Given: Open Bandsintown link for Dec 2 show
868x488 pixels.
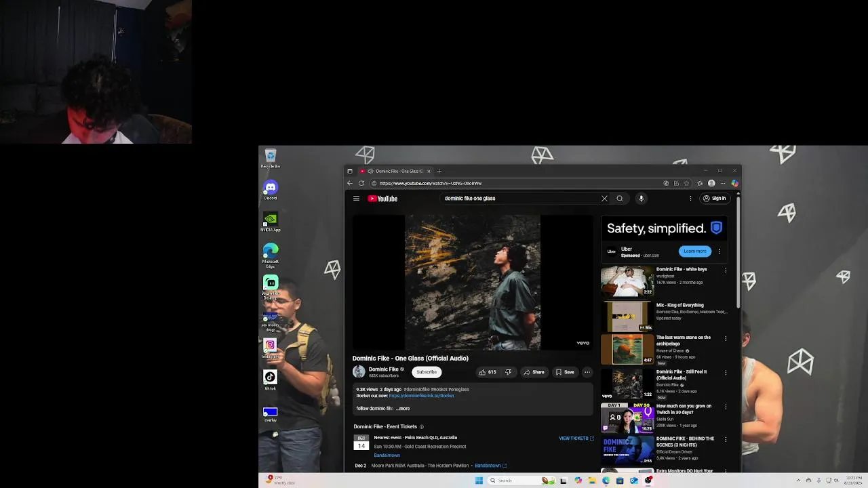Looking at the screenshot, I should pyautogui.click(x=490, y=466).
